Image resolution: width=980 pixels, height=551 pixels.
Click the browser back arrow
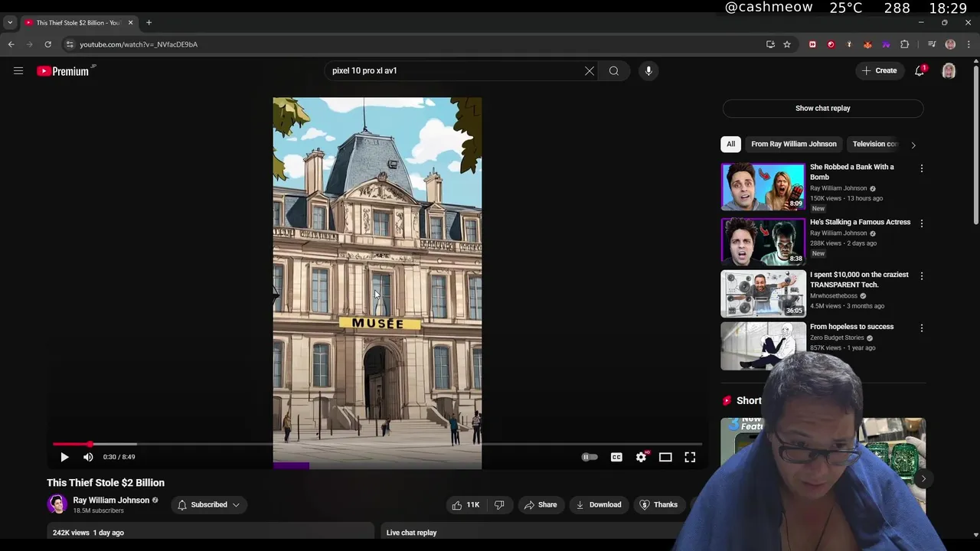(11, 44)
